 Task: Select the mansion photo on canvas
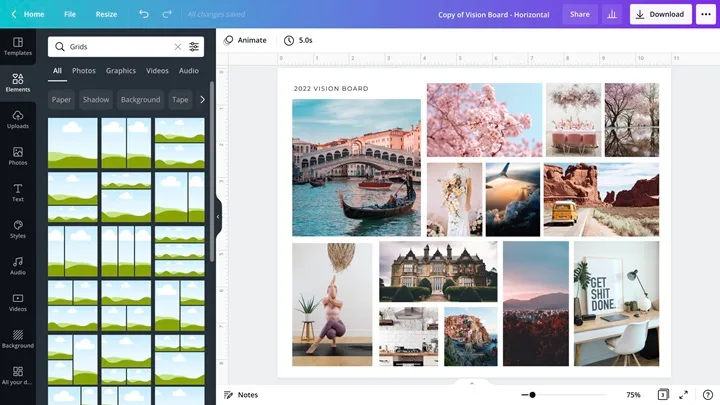438,271
